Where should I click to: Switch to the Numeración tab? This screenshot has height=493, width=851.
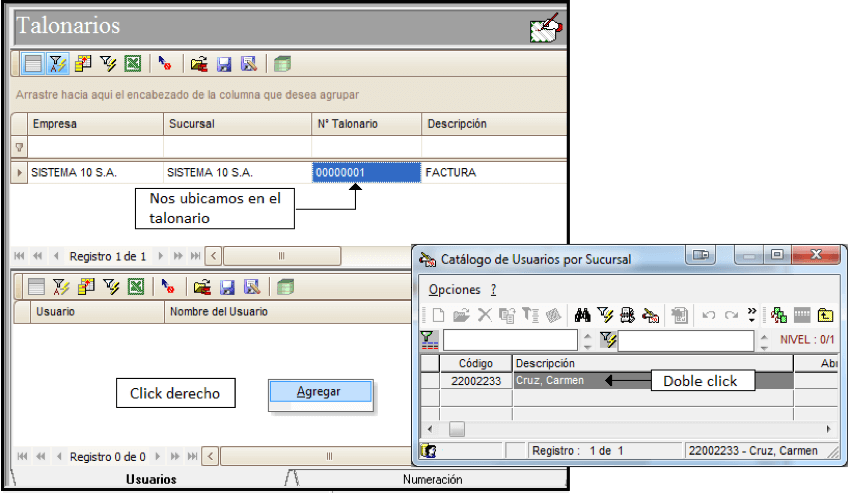433,479
